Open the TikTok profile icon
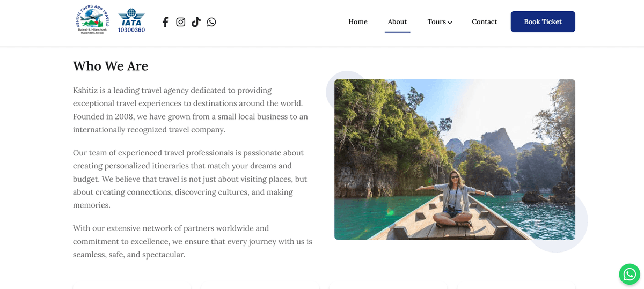Viewport: 644px width, 289px height. pyautogui.click(x=196, y=22)
